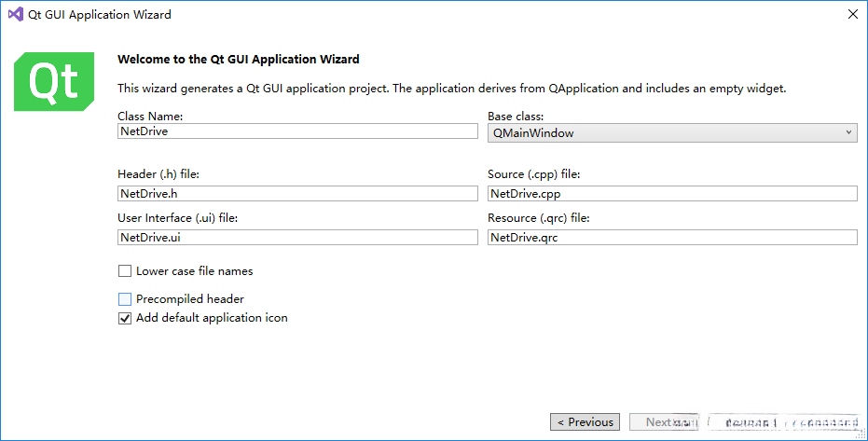Click the Class Name input field
The width and height of the screenshot is (868, 441).
click(297, 132)
